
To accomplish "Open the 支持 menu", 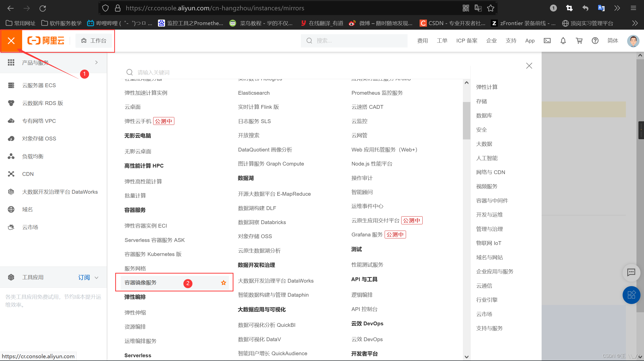I will point(511,41).
